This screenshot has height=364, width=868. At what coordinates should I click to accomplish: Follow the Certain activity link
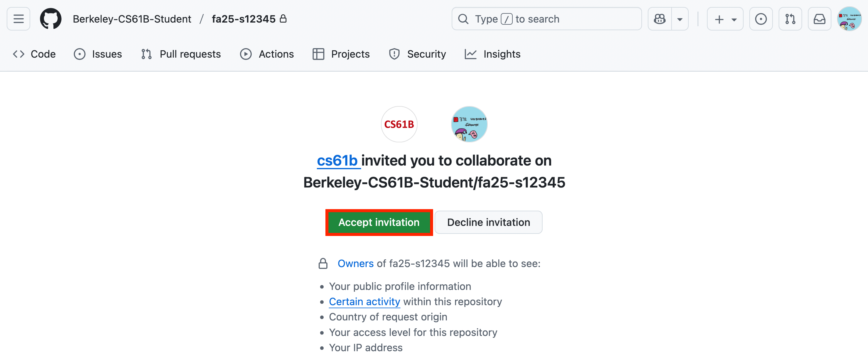[364, 302]
